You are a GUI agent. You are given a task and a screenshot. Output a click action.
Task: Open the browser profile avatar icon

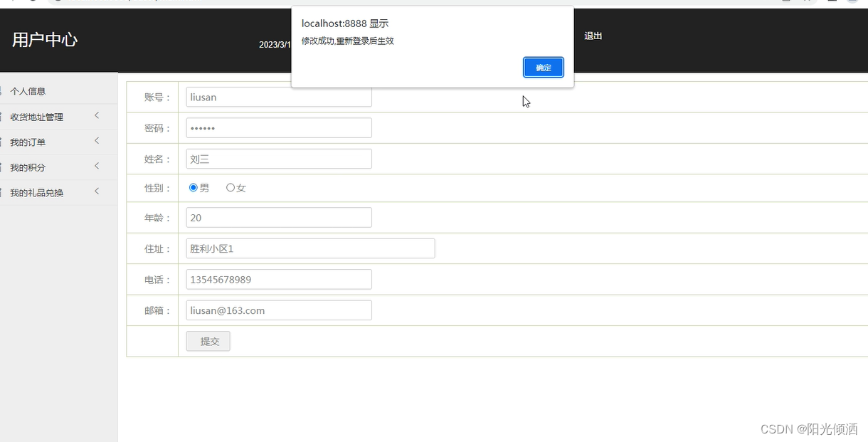[854, 3]
